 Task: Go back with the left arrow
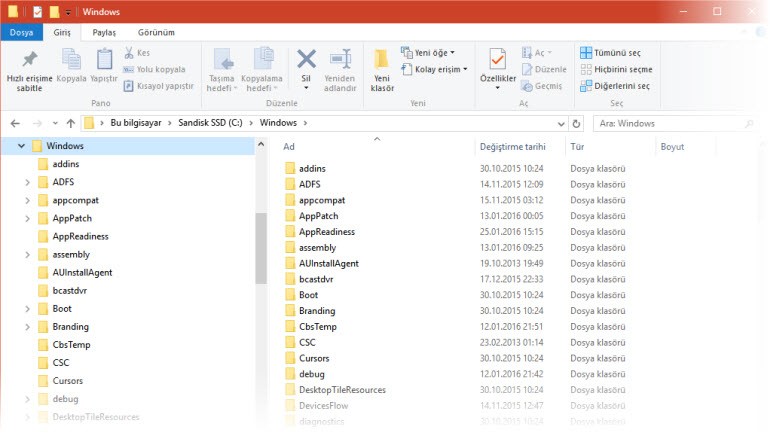pos(15,123)
